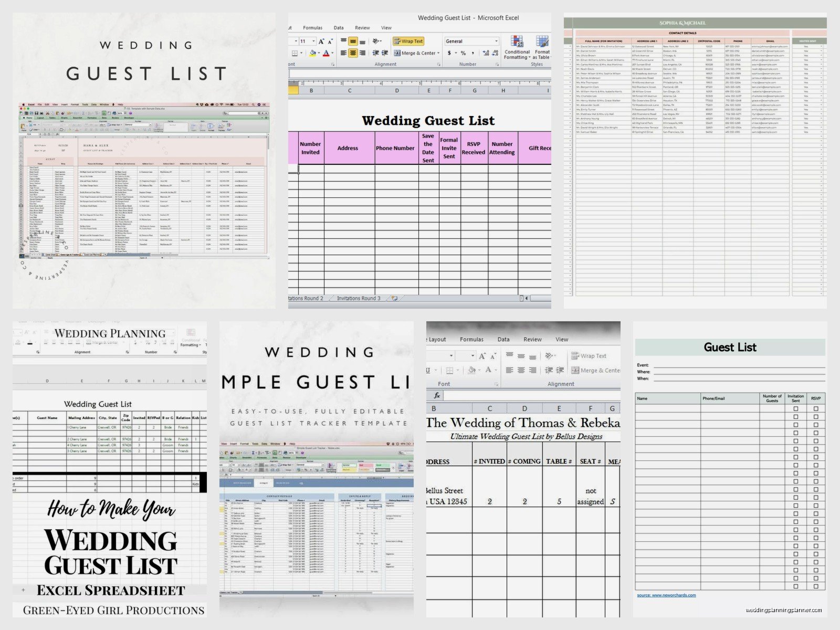Click Shrink Font in Wedding Guest List Excel ribbon
The width and height of the screenshot is (840, 630).
[331, 41]
